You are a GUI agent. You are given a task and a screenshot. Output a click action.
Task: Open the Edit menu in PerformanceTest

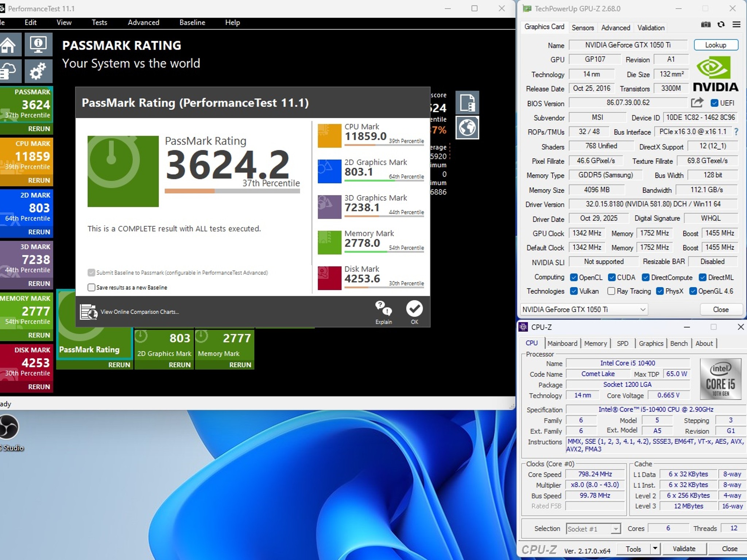31,23
